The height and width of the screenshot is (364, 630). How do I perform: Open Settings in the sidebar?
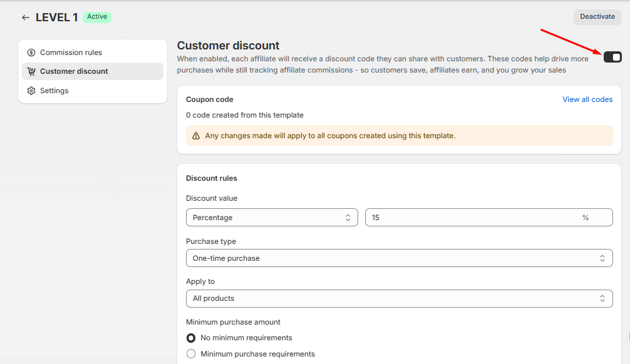point(54,91)
